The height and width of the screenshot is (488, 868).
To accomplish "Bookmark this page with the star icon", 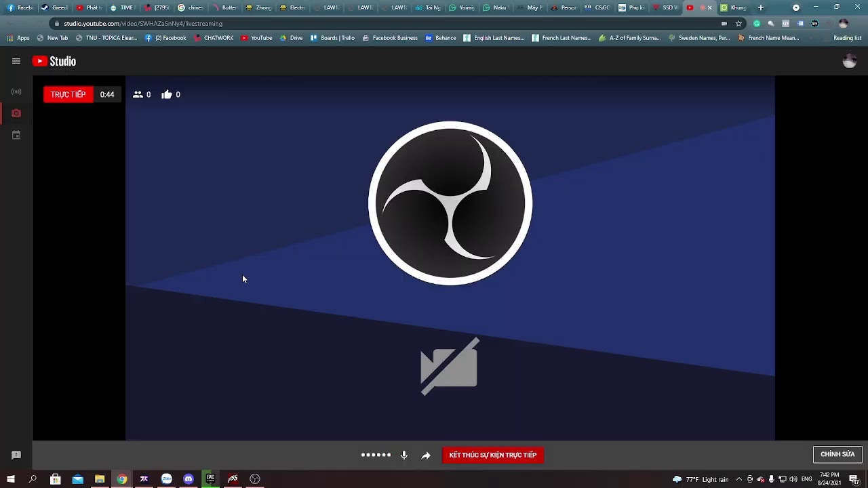I will [738, 24].
